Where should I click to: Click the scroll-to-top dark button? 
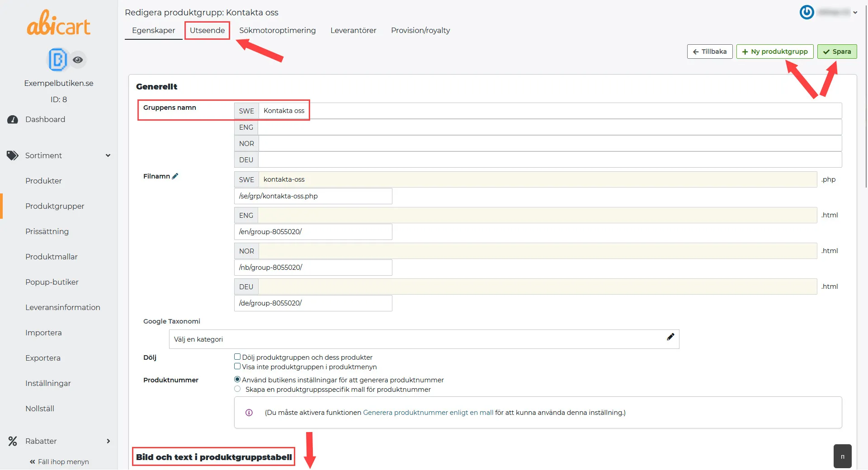pos(842,456)
